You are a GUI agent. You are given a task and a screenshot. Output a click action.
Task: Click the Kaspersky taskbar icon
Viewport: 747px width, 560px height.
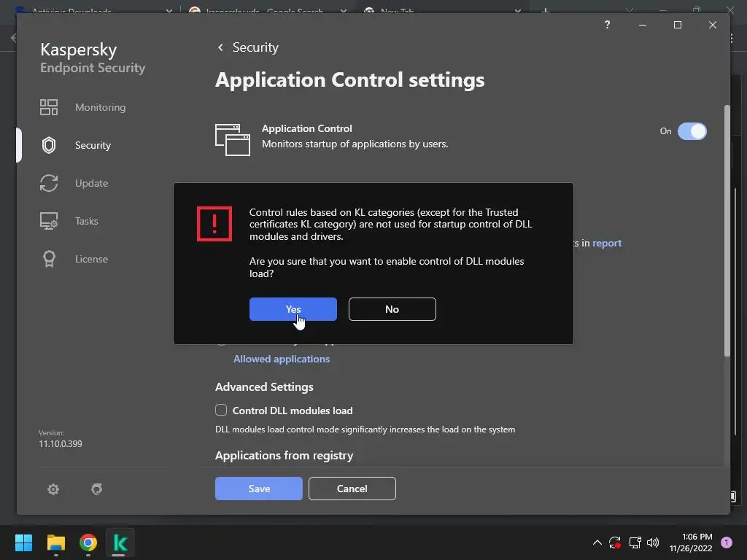tap(120, 542)
